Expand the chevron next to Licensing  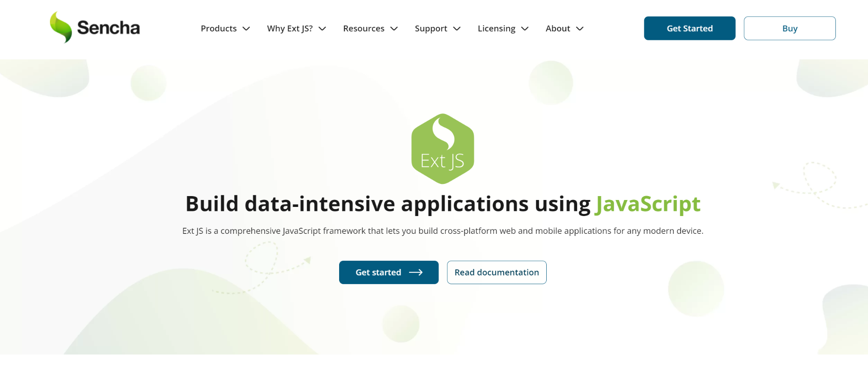(x=525, y=29)
